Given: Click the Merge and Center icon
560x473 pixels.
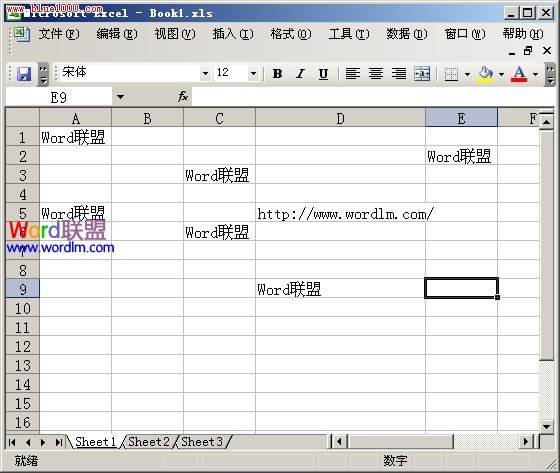Looking at the screenshot, I should tap(422, 74).
